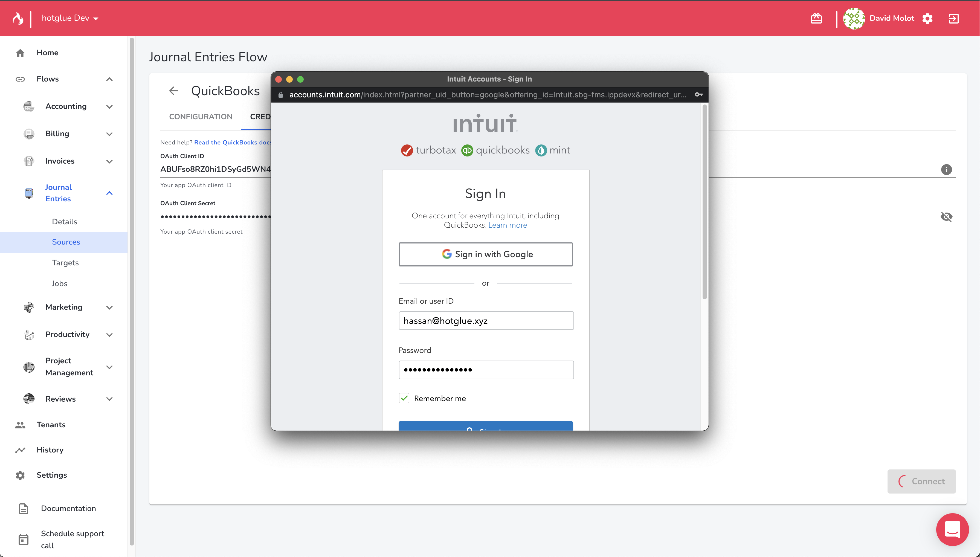This screenshot has height=557, width=980.
Task: Click the Email or user ID field
Action: pos(486,321)
